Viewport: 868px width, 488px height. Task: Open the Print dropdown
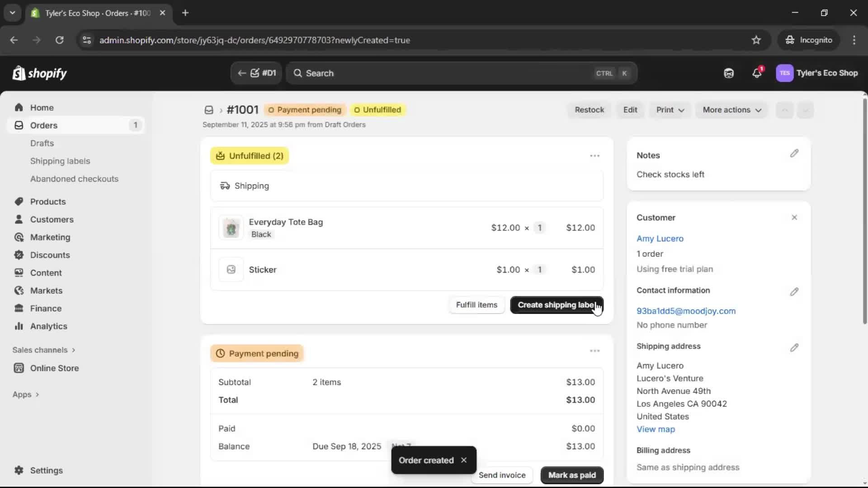[670, 110]
